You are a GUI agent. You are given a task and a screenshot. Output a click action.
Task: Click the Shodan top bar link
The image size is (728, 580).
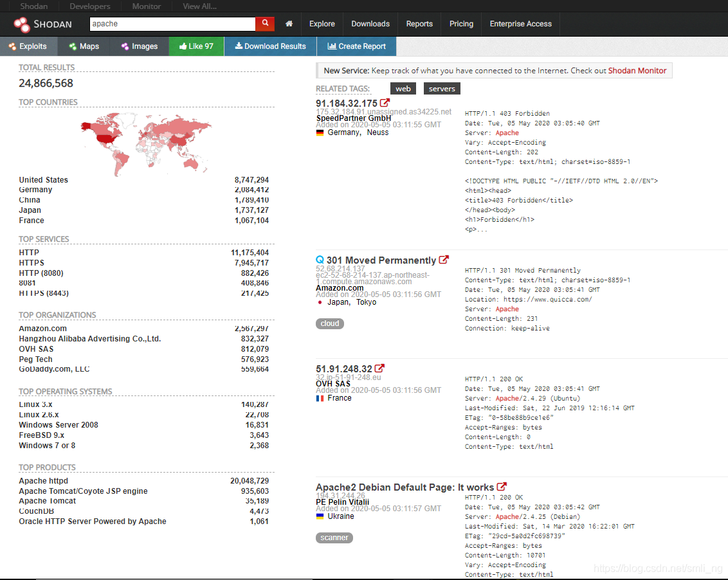point(33,6)
